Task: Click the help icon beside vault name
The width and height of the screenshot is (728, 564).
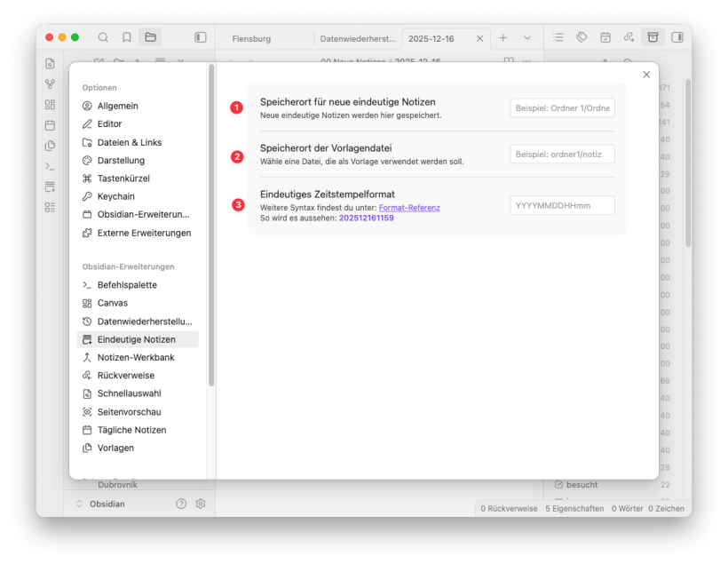Action: coord(181,504)
